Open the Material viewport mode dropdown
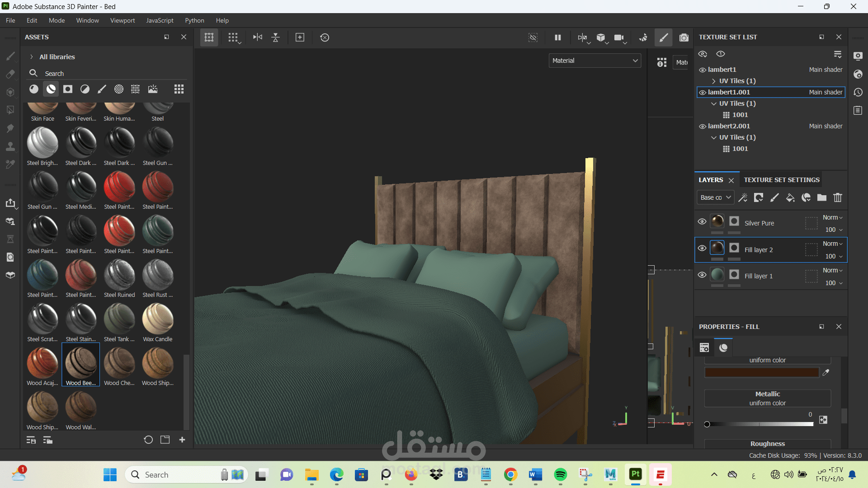The width and height of the screenshot is (868, 488). tap(594, 61)
